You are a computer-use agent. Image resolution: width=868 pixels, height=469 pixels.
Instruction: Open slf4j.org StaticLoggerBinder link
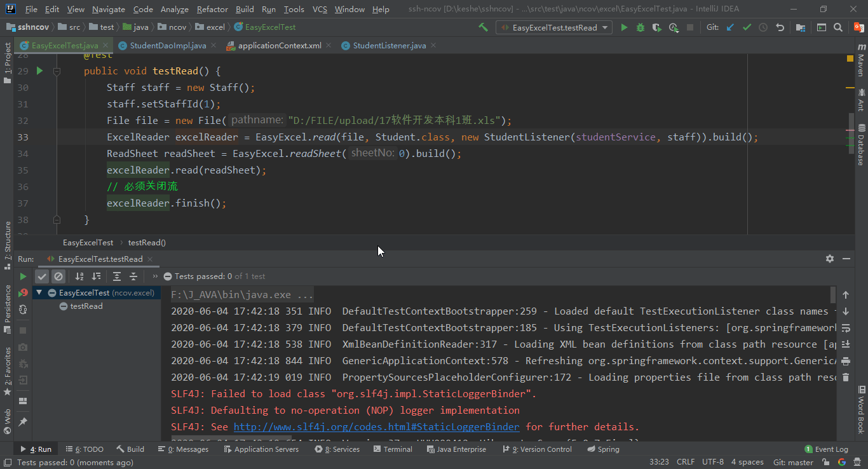pyautogui.click(x=376, y=427)
